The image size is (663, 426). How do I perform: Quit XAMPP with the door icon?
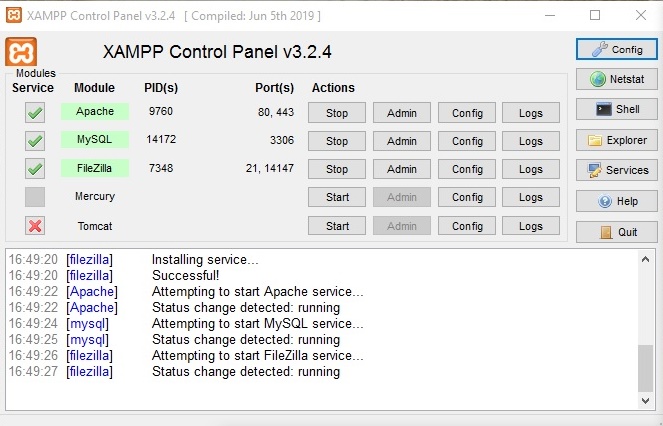[616, 232]
